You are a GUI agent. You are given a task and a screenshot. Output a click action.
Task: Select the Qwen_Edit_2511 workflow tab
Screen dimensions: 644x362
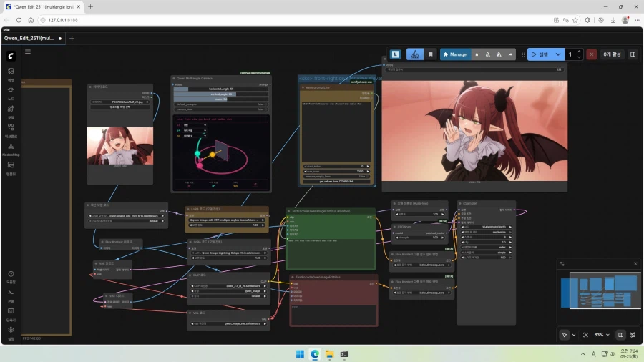tap(30, 38)
